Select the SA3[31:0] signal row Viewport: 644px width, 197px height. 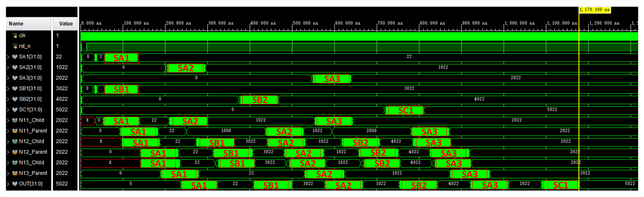coord(30,78)
